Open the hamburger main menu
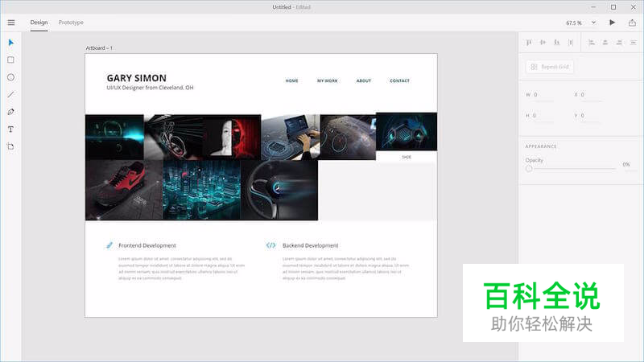Screen dimensions: 644x362 pos(11,23)
